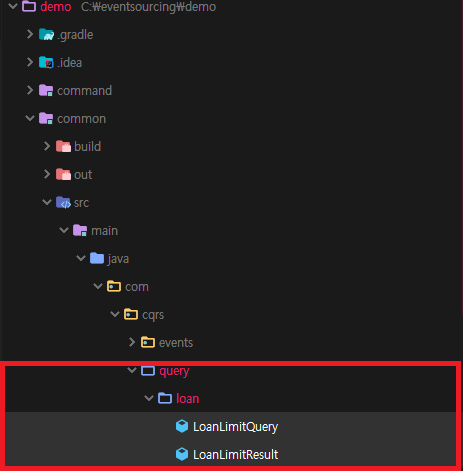Collapse the query package chevron

point(132,370)
